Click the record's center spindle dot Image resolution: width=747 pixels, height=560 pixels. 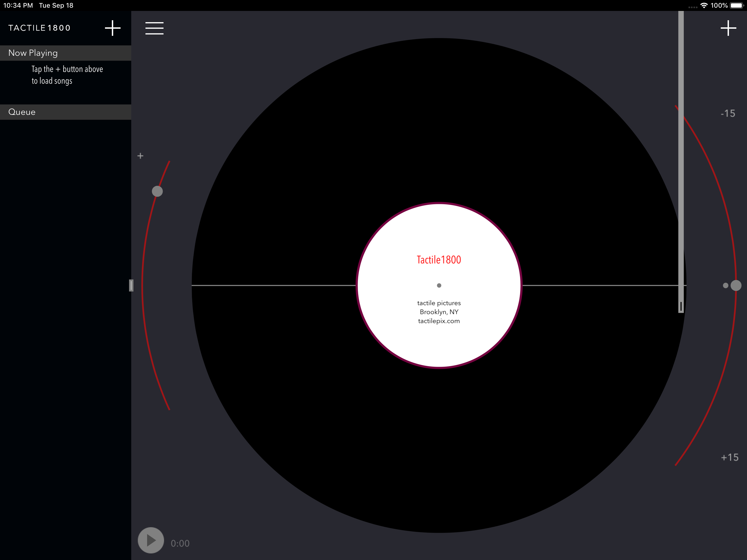(439, 285)
